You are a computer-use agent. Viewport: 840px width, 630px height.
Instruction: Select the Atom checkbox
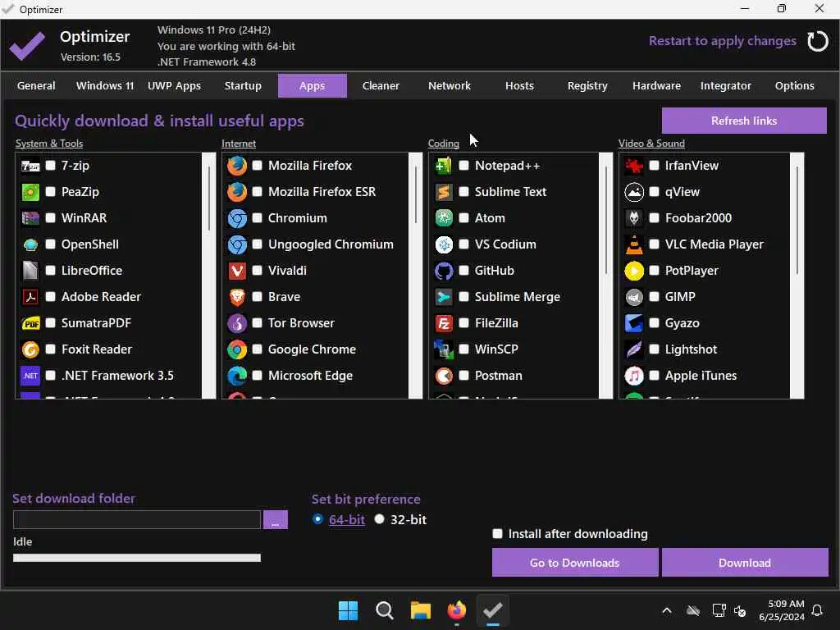click(464, 218)
